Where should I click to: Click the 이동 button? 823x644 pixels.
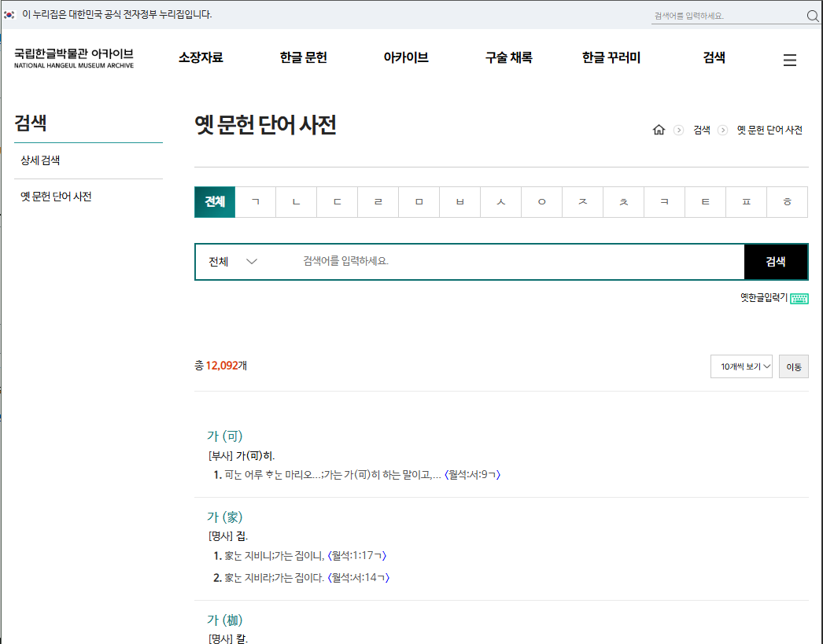[793, 366]
